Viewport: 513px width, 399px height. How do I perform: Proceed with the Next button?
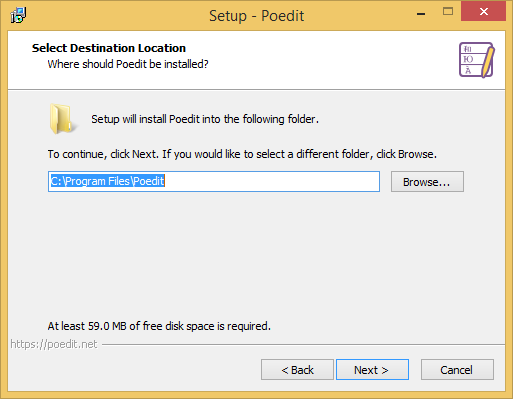(372, 370)
